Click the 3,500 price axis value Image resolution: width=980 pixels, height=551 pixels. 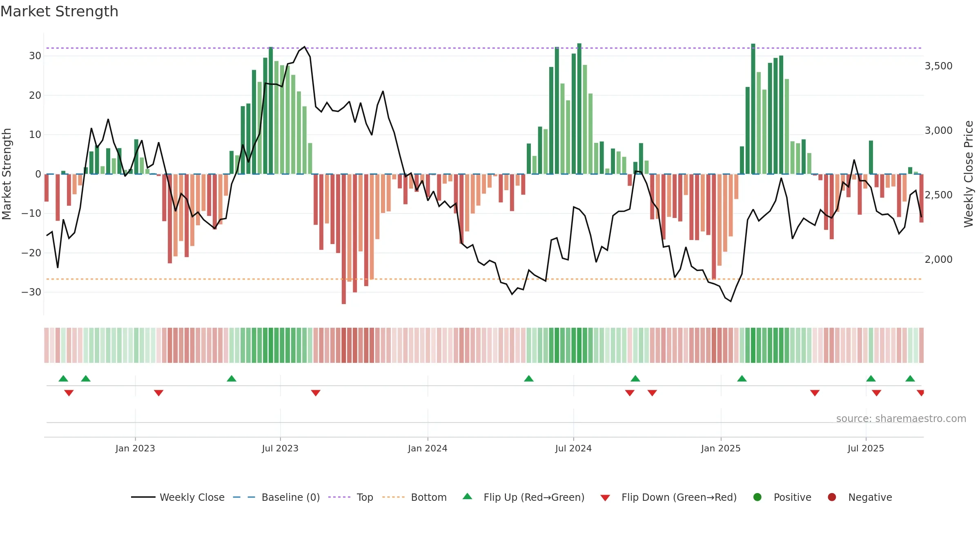(938, 66)
